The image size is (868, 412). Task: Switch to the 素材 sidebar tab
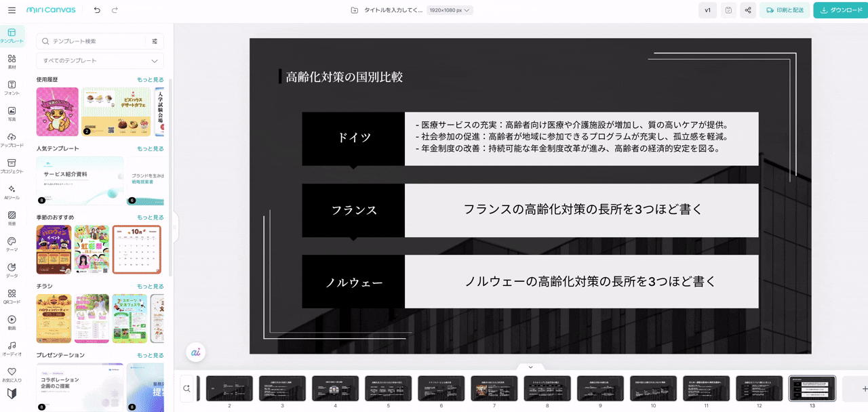pos(12,62)
